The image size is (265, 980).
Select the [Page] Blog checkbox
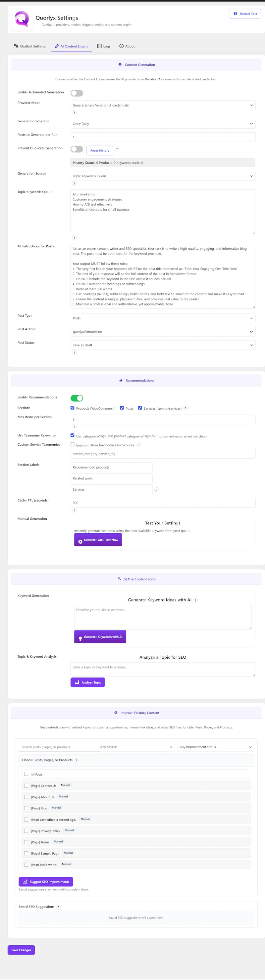26,808
